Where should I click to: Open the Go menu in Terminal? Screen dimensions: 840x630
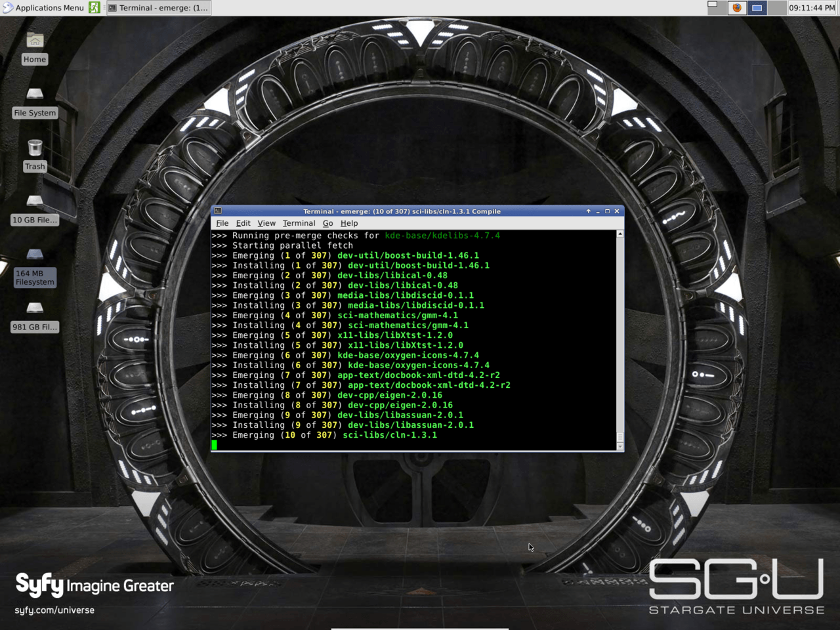point(327,223)
